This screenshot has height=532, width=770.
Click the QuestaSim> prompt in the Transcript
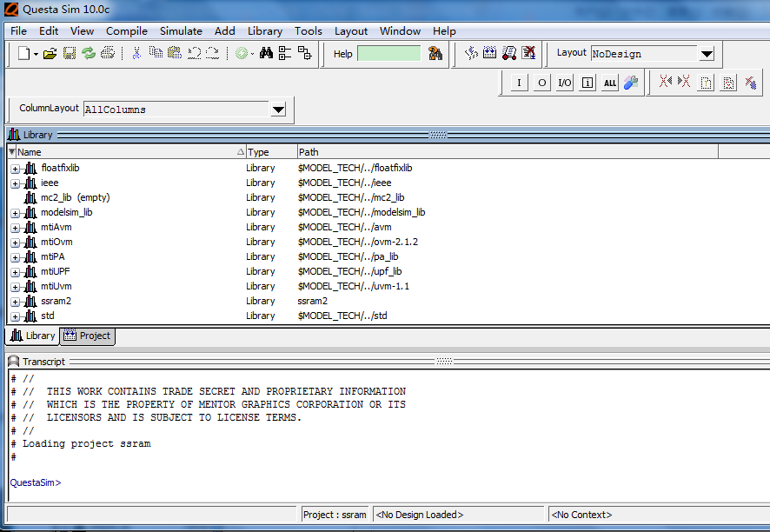(x=36, y=482)
